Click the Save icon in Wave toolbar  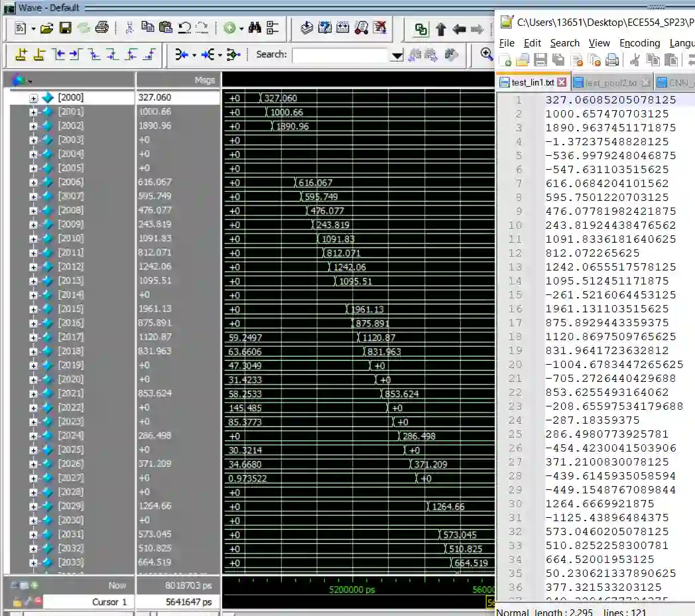(x=66, y=28)
